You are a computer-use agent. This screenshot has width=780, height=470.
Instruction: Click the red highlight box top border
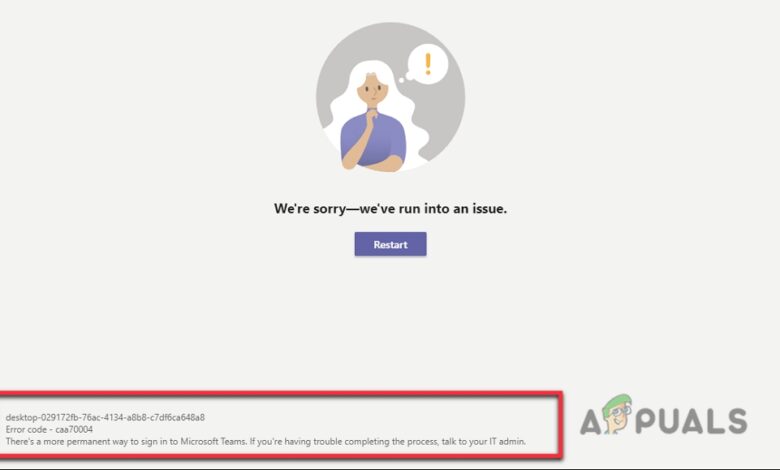pos(281,393)
